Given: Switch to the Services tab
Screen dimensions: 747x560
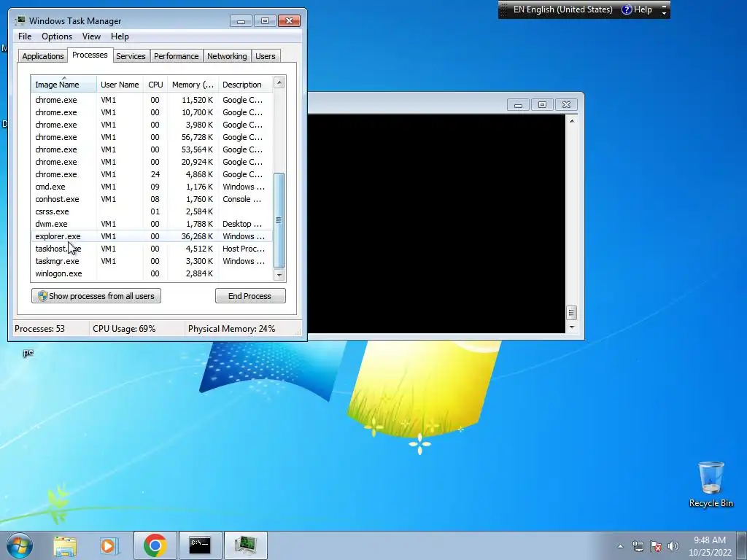Looking at the screenshot, I should tap(131, 56).
